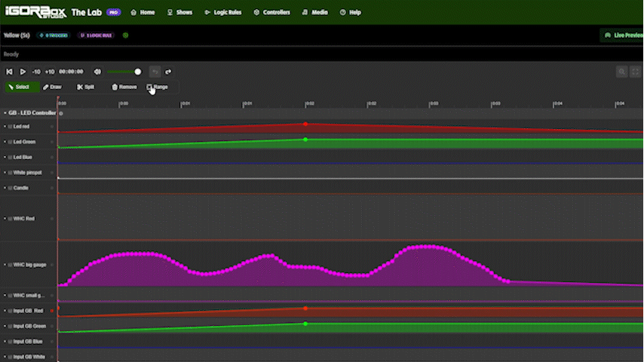Select the WHC small g... track label
The width and height of the screenshot is (644, 362).
[29, 296]
